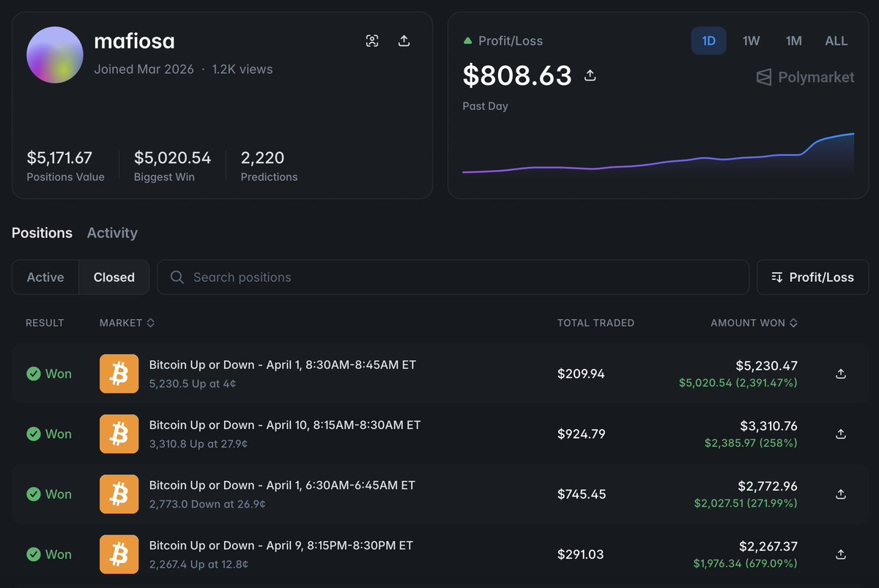This screenshot has height=588, width=879.
Task: Open Bitcoin Up or Down April 10, 8:15AM-8:30AM market
Action: click(285, 425)
